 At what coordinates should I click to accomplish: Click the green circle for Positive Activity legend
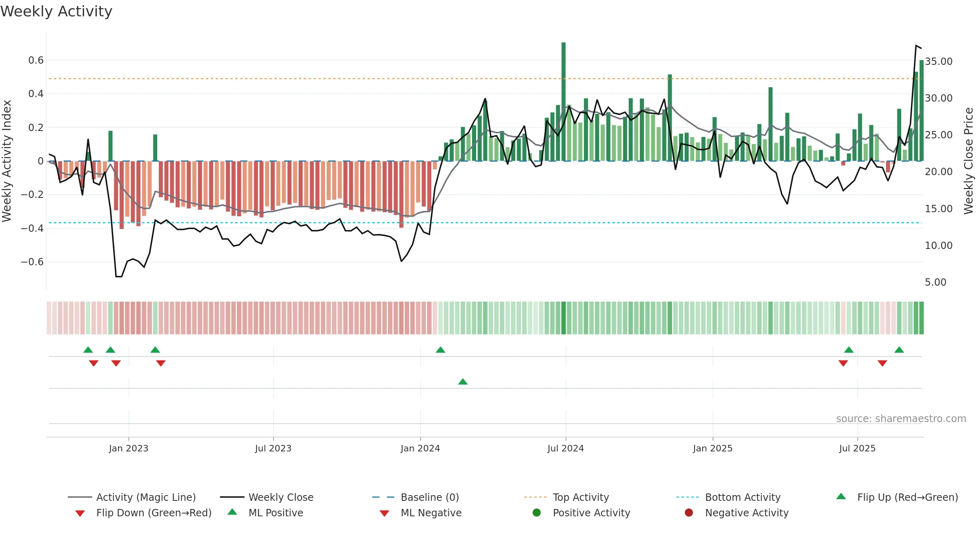pos(537,513)
